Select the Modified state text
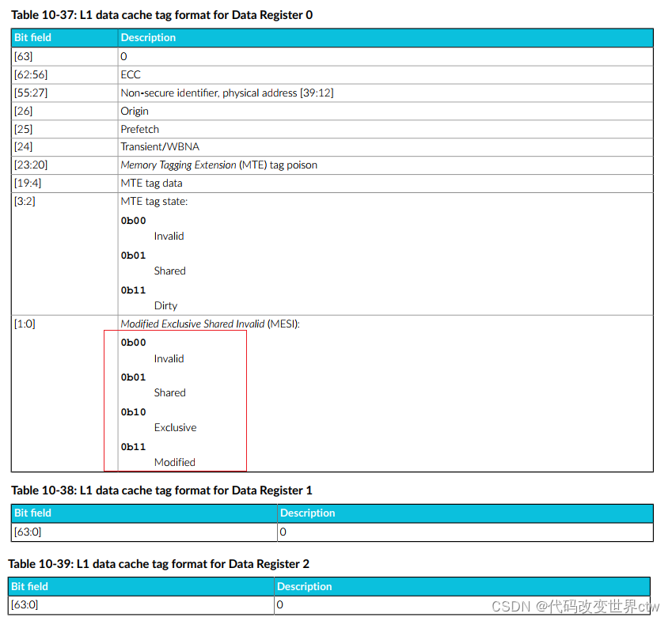The image size is (672, 621). 175,463
